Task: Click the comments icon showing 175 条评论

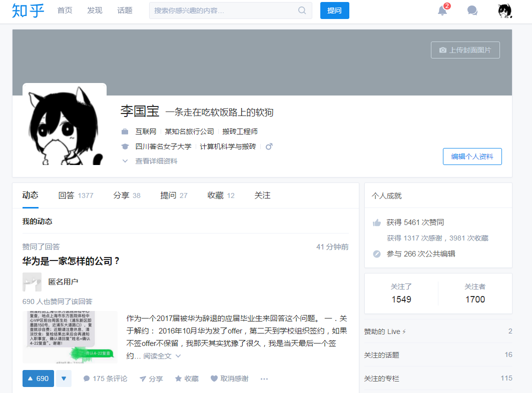Action: [x=87, y=378]
